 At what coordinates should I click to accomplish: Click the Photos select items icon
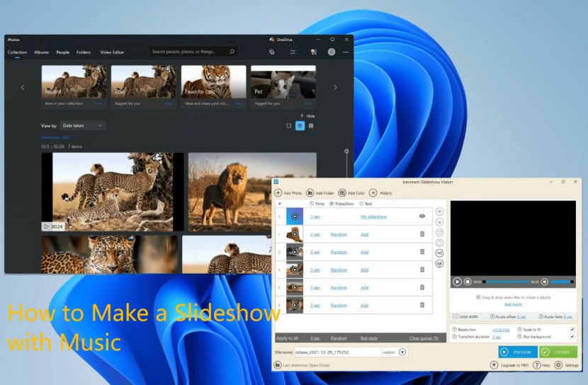click(x=272, y=52)
